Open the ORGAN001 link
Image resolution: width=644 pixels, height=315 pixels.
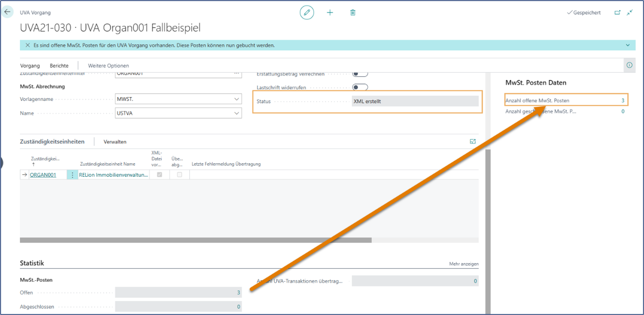click(43, 175)
